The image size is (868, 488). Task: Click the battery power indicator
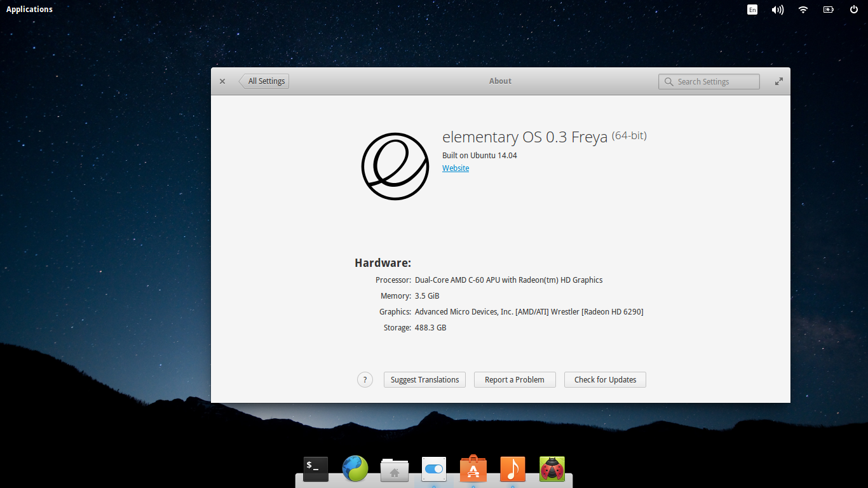pos(829,10)
